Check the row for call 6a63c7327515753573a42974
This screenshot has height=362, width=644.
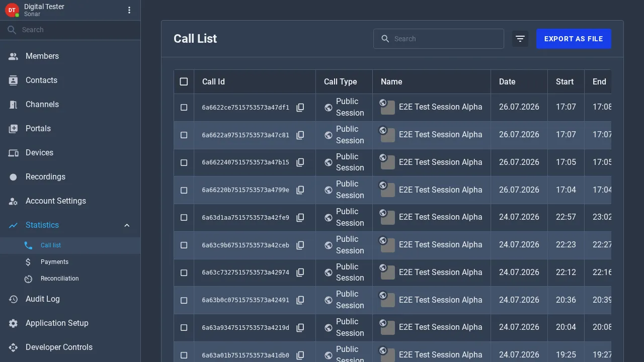tap(184, 273)
